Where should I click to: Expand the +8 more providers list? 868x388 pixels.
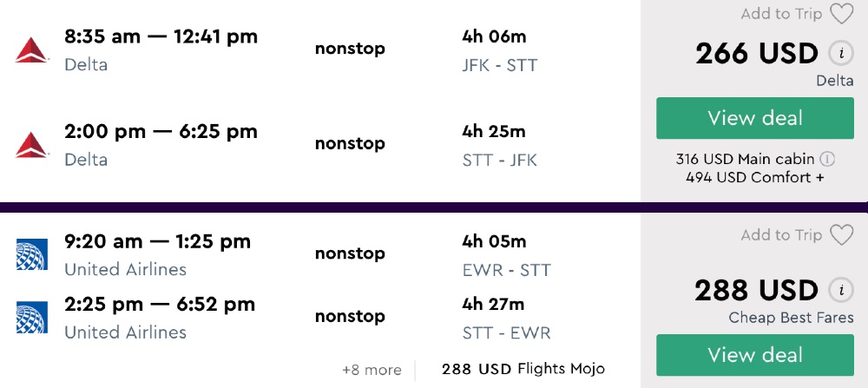[372, 370]
